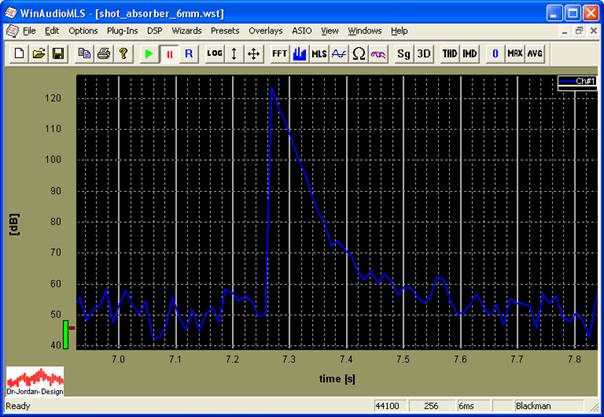Click the [dB] axis label

[x=14, y=224]
